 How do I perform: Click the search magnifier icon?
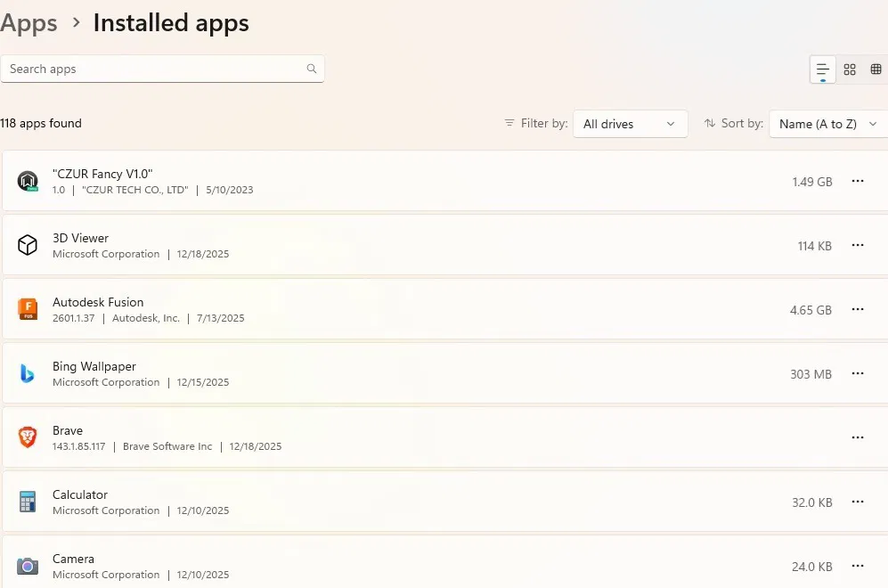click(312, 68)
